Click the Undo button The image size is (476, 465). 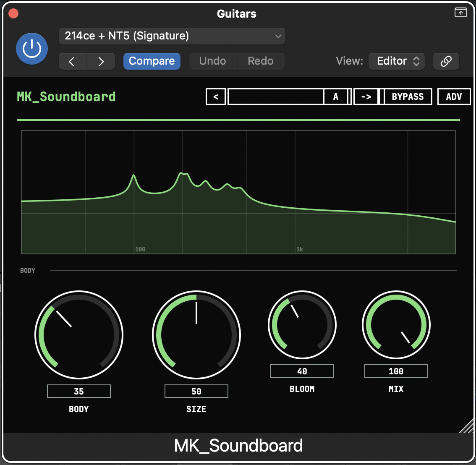tap(212, 61)
